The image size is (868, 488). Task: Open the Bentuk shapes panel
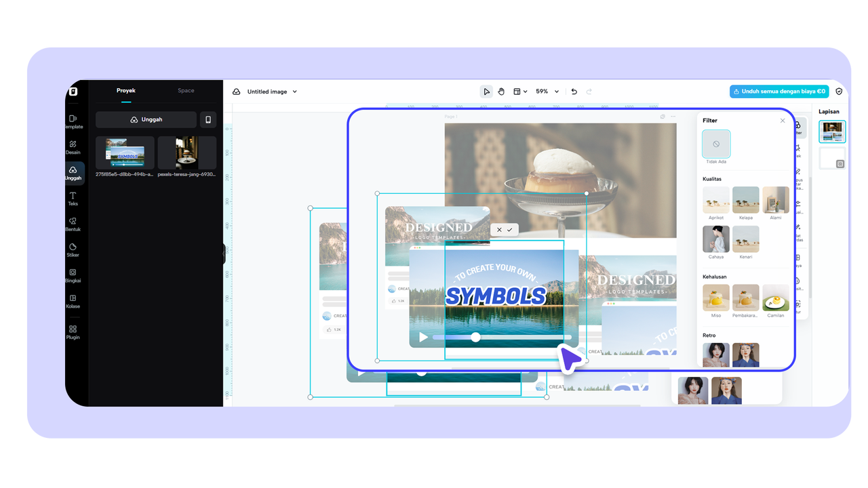click(x=73, y=224)
